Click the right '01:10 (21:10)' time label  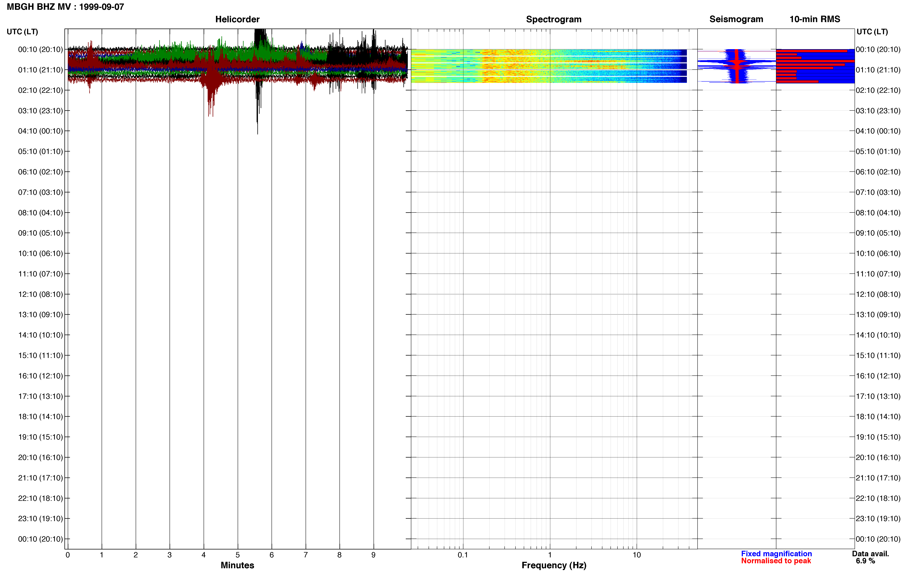(x=878, y=70)
